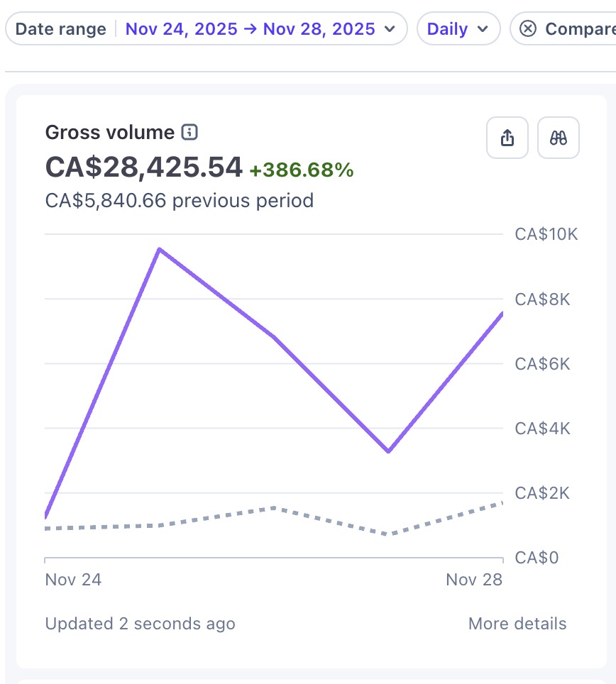Open the Date range chevron dropdown
616x684 pixels.
tap(390, 29)
